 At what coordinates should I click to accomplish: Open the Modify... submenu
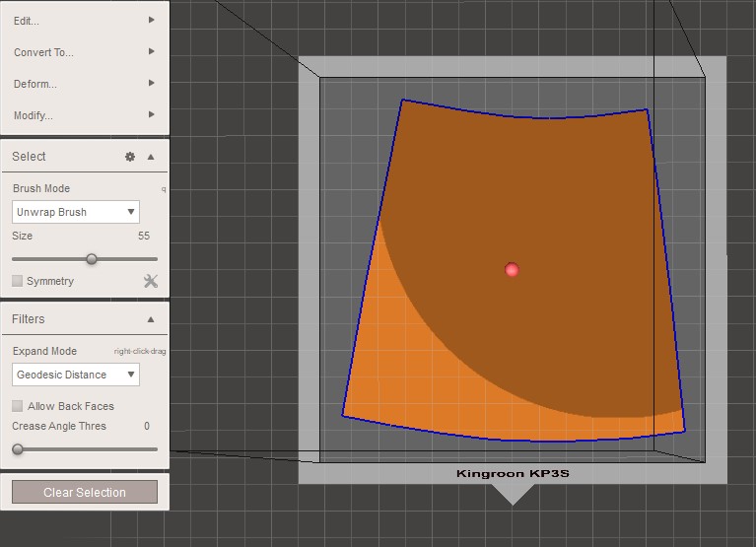(85, 115)
